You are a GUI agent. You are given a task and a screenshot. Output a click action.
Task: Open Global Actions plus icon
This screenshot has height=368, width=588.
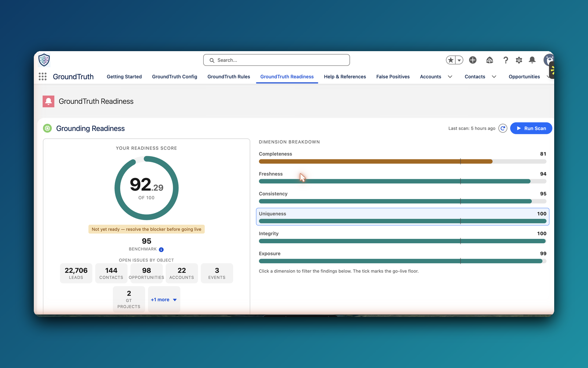point(473,60)
